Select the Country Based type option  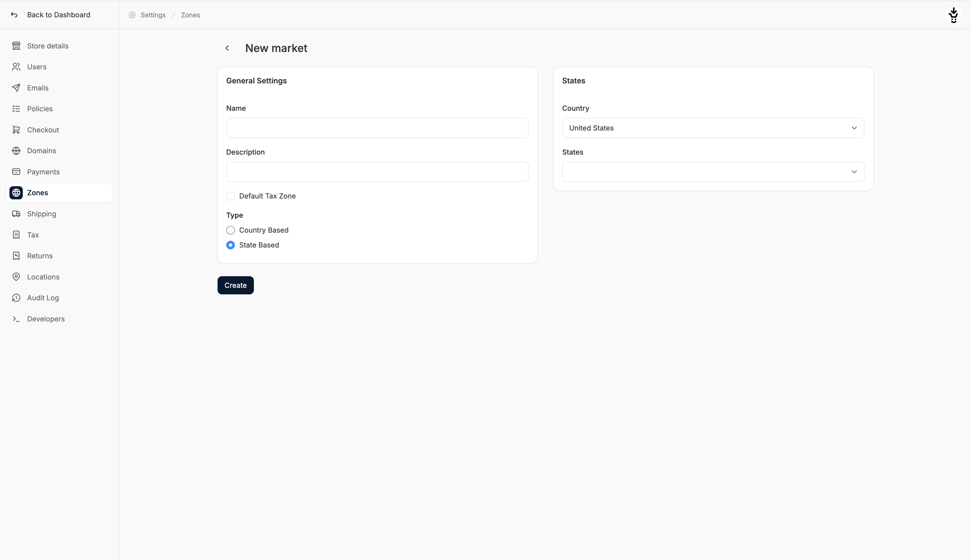tap(231, 230)
